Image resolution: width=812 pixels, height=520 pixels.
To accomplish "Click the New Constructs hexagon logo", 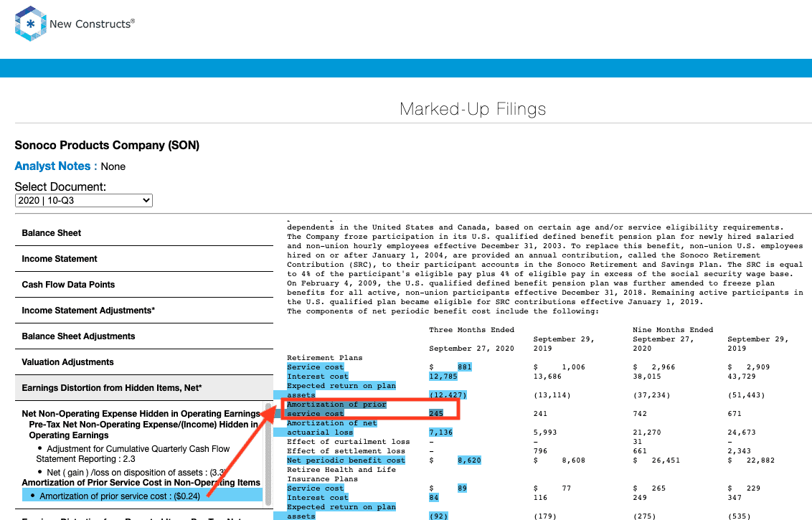I will [x=31, y=23].
